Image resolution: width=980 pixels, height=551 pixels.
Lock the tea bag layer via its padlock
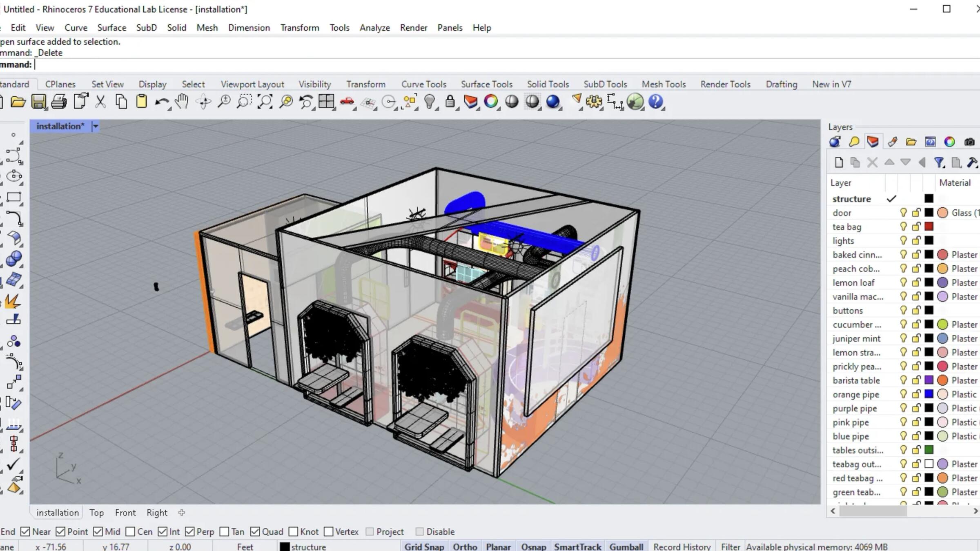point(916,227)
